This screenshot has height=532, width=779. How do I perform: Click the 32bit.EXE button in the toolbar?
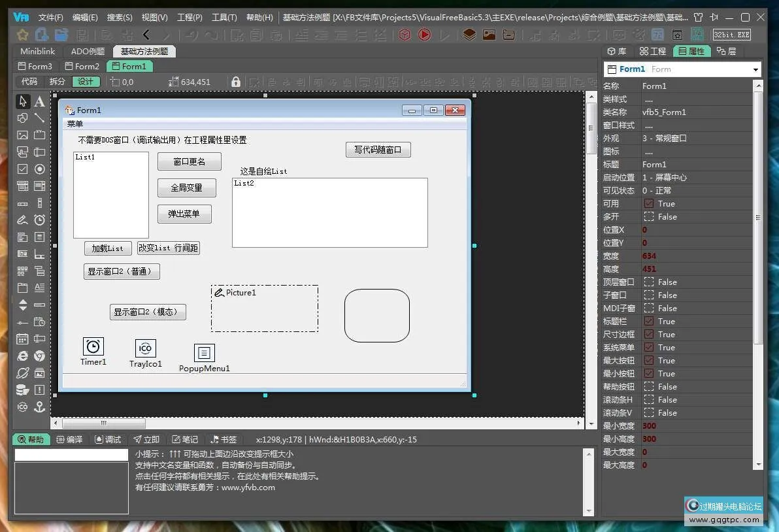(x=731, y=35)
